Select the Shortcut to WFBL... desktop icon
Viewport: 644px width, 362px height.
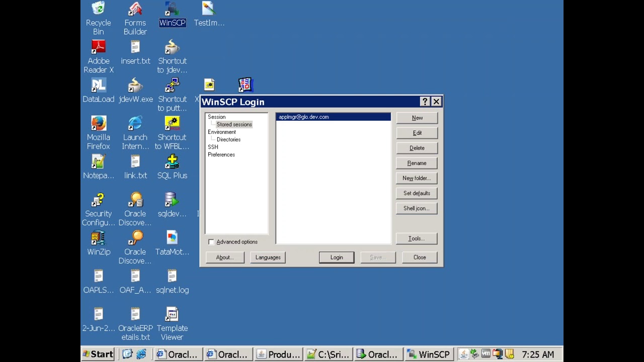172,133
